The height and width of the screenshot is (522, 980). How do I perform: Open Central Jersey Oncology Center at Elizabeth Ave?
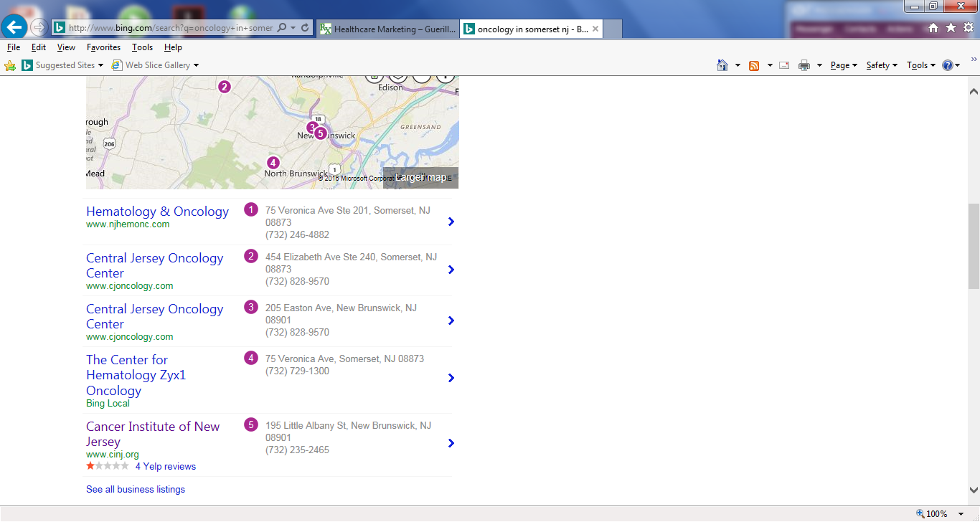click(x=155, y=265)
